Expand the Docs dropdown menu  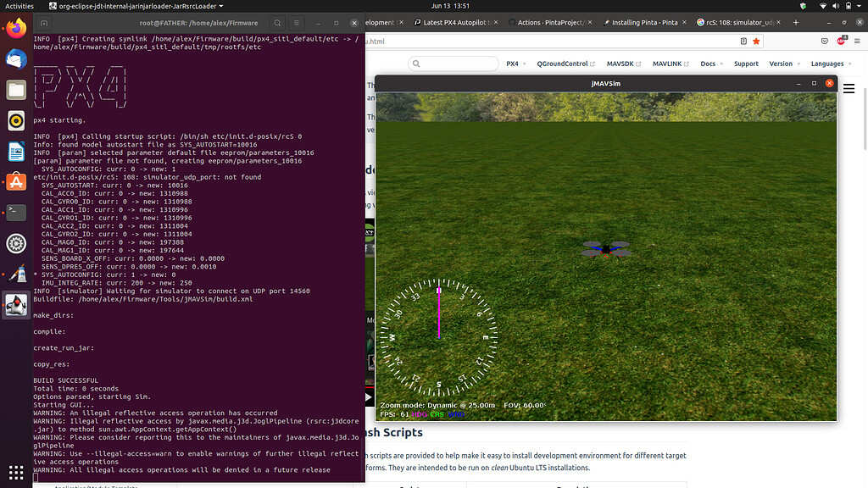tap(709, 64)
